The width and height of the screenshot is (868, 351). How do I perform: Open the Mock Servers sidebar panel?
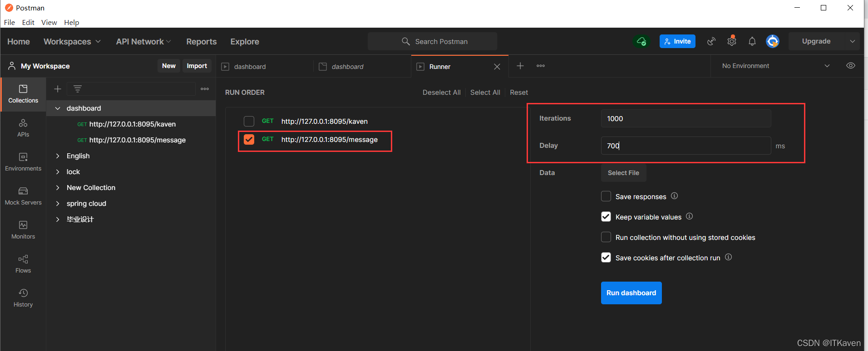[x=23, y=196]
